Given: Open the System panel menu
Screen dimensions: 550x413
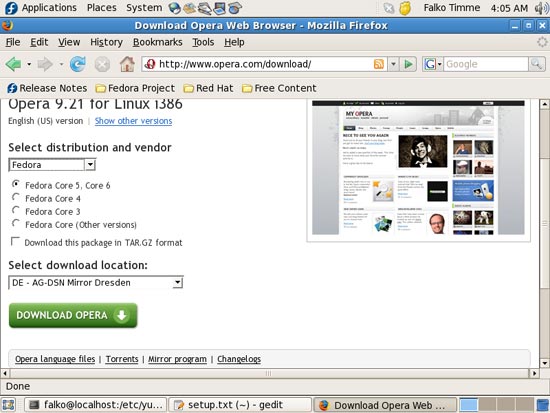Looking at the screenshot, I should [x=144, y=8].
